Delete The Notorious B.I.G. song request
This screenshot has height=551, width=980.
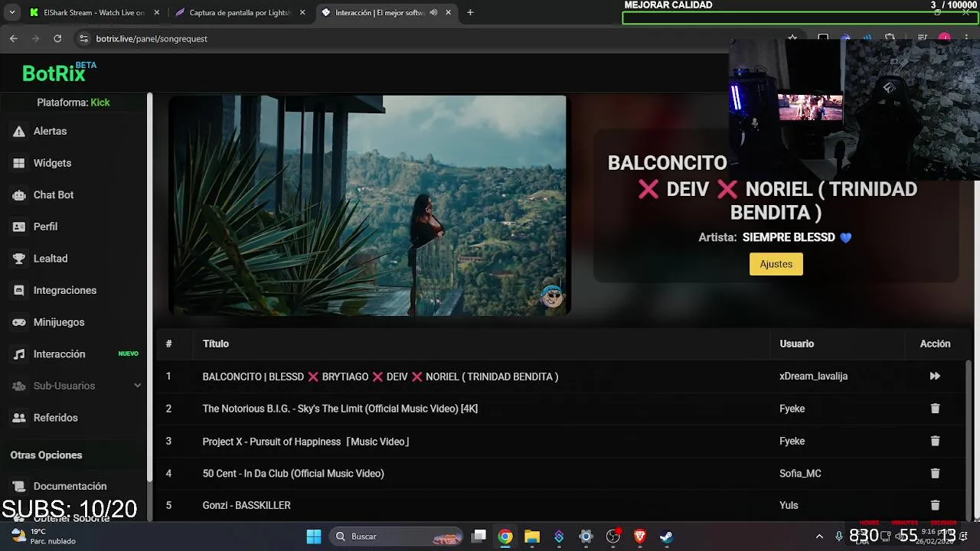(x=935, y=409)
